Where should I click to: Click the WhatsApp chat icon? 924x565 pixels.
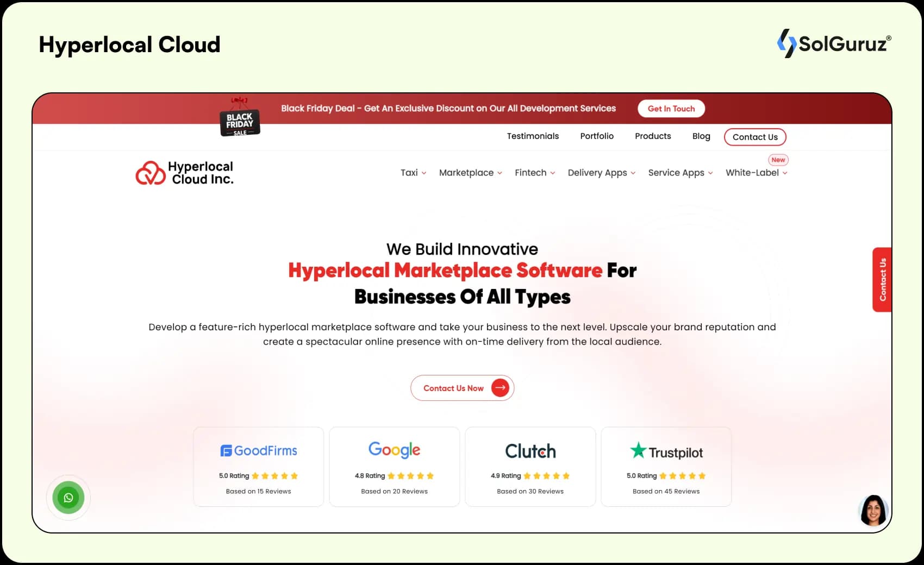(x=68, y=497)
